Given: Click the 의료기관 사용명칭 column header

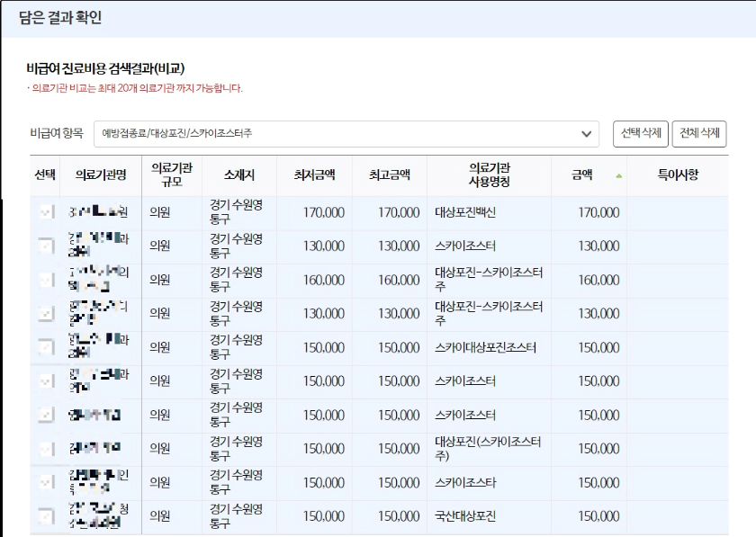Looking at the screenshot, I should pos(489,175).
